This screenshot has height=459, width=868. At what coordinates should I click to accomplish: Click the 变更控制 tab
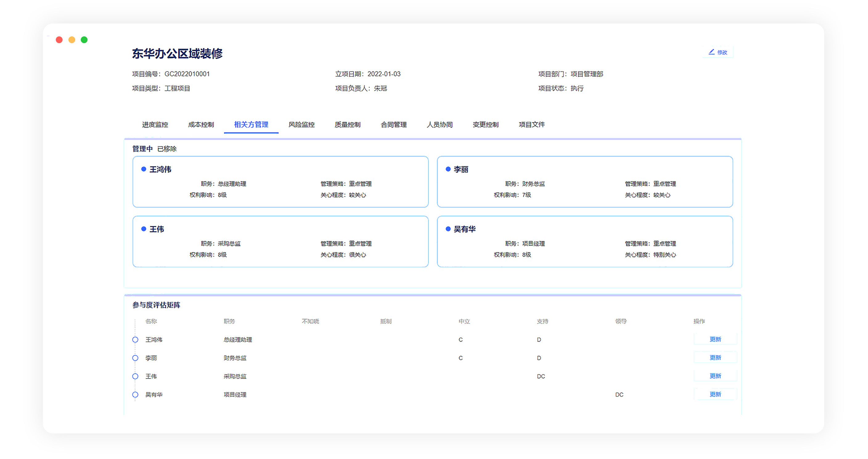(x=485, y=125)
